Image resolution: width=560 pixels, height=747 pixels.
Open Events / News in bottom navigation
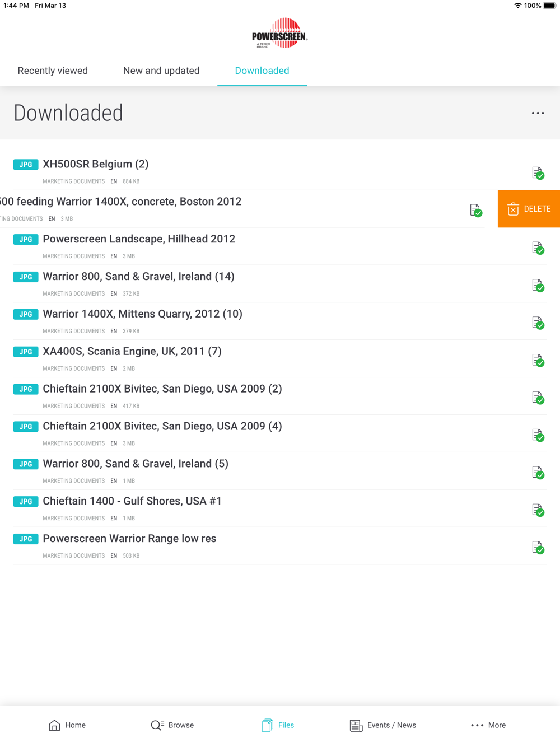pyautogui.click(x=383, y=725)
